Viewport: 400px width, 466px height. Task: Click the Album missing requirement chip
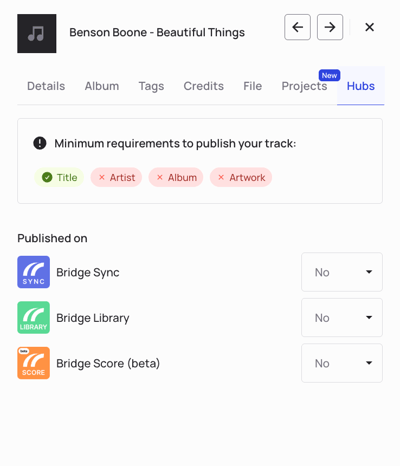[176, 177]
